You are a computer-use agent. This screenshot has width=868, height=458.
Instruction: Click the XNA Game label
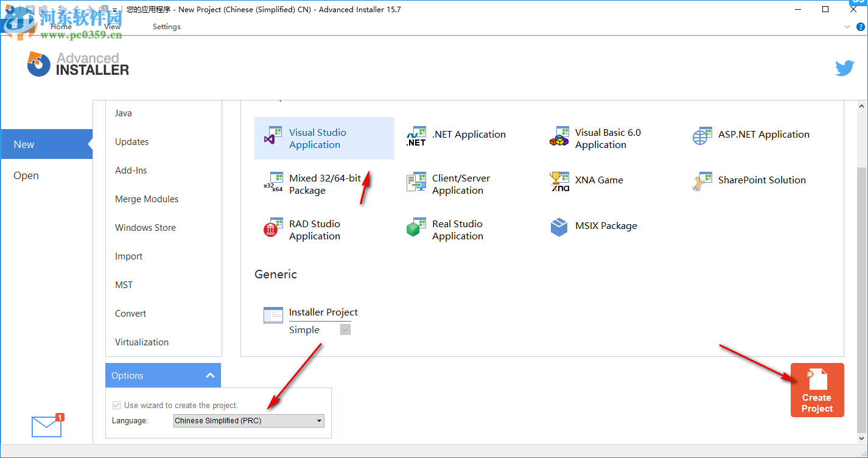pos(599,180)
